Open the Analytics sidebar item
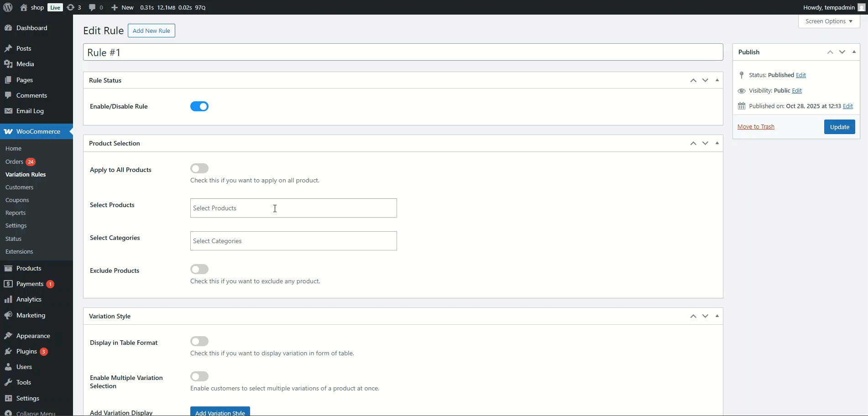This screenshot has width=868, height=416. [29, 299]
